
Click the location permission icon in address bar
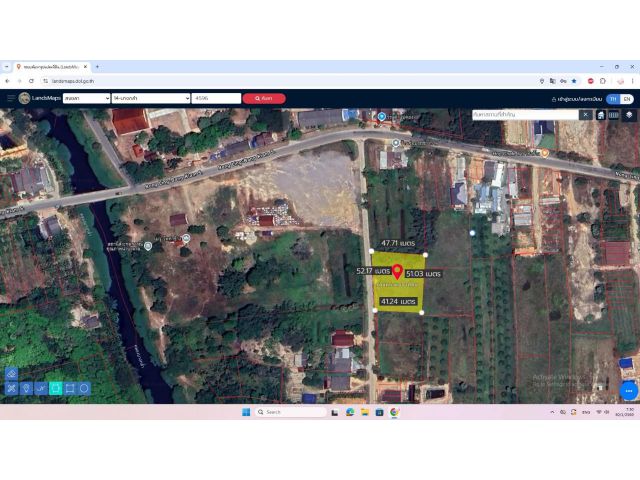click(x=542, y=81)
